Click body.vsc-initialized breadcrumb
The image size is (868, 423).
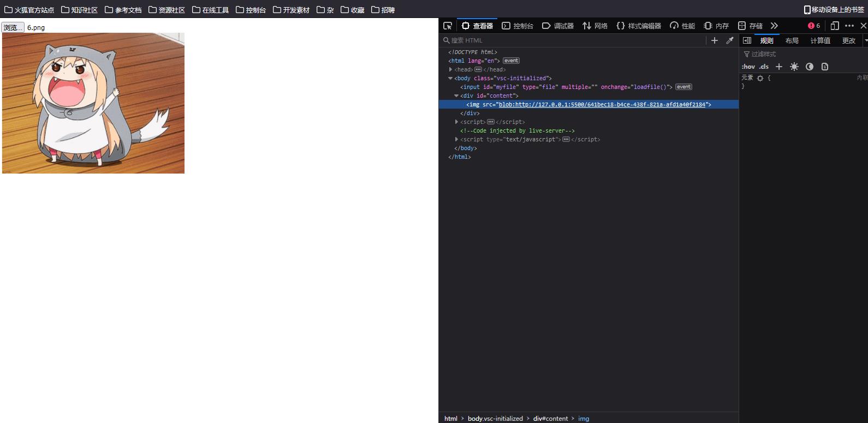click(x=495, y=419)
